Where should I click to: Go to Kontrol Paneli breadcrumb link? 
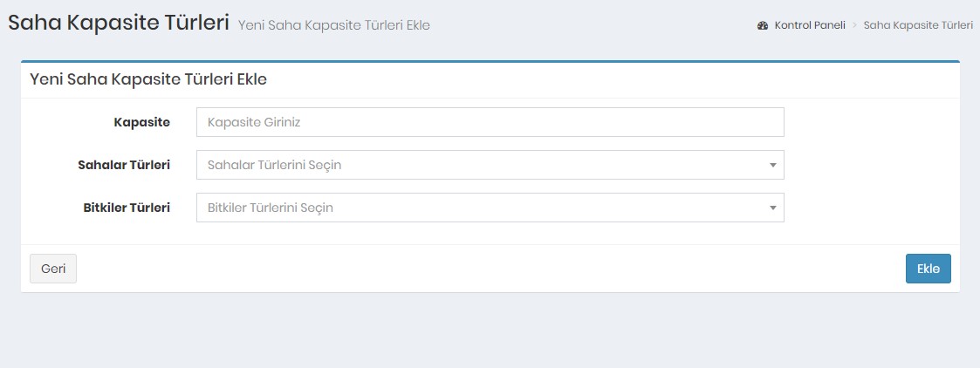[810, 25]
